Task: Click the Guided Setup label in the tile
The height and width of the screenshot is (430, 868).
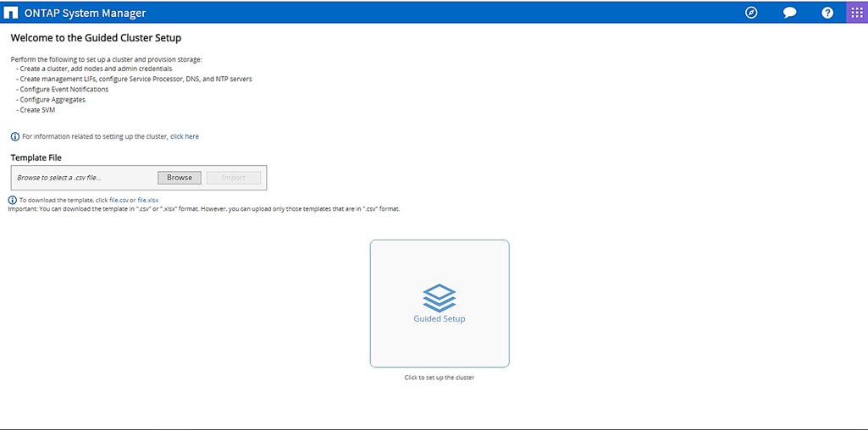Action: tap(440, 319)
